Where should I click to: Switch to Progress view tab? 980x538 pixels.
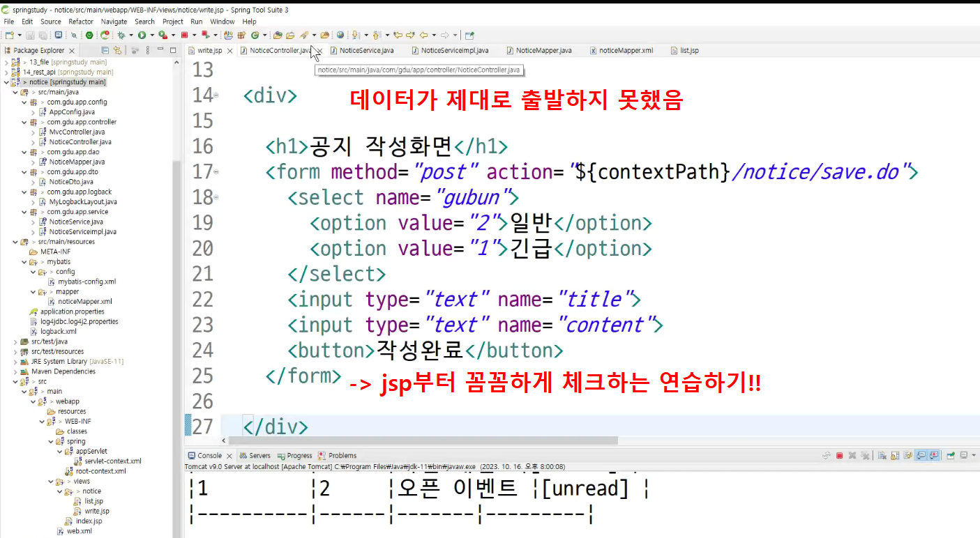point(294,456)
